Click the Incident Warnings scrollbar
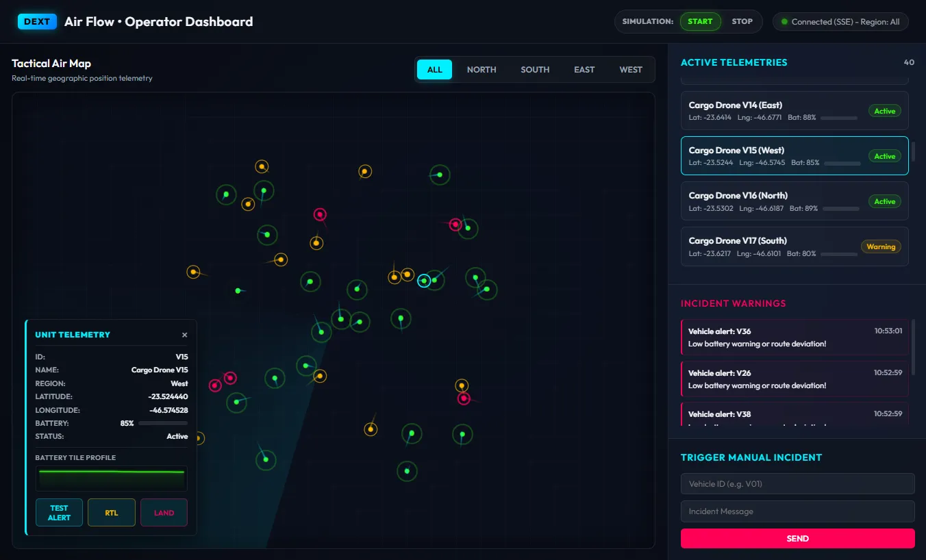This screenshot has height=560, width=926. point(913,347)
